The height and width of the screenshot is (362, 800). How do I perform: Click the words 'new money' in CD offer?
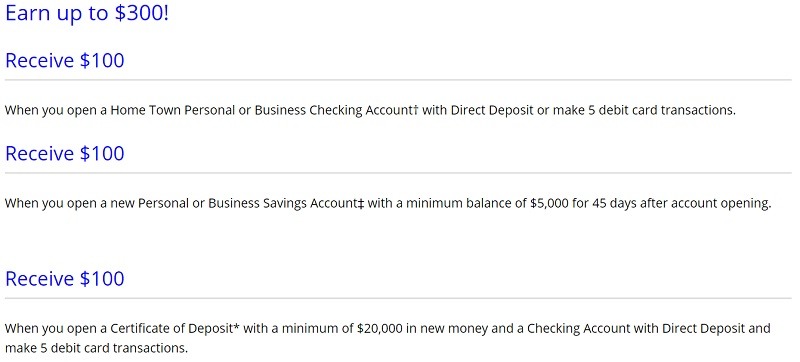[445, 329]
